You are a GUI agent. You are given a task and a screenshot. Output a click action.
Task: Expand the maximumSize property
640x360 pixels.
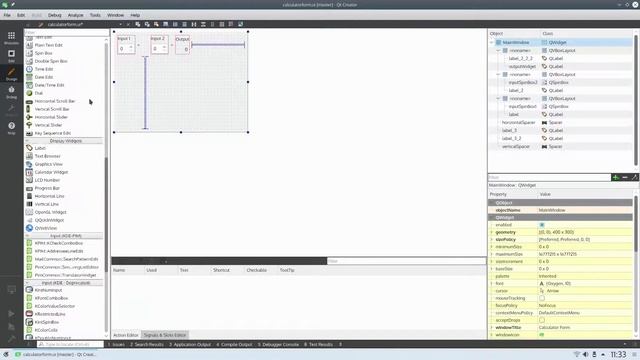(492, 254)
